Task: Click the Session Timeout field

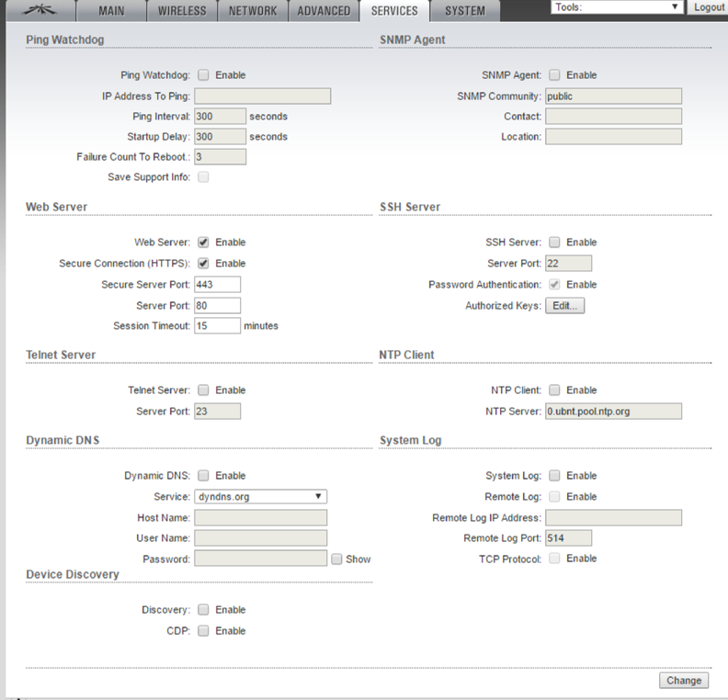Action: click(217, 325)
